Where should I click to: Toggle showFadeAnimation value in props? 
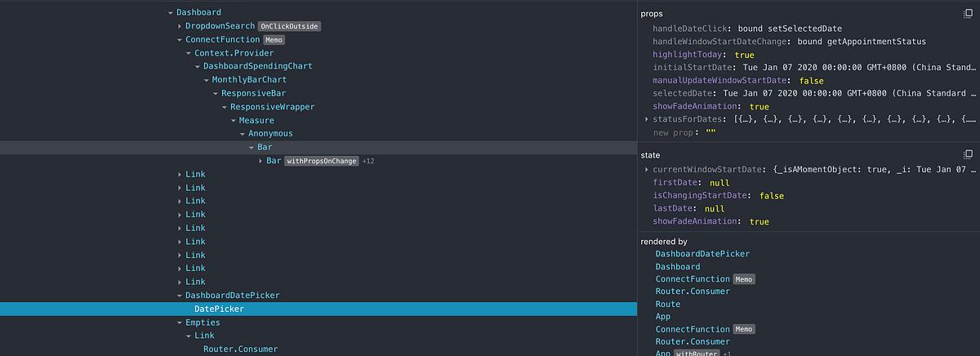[759, 107]
